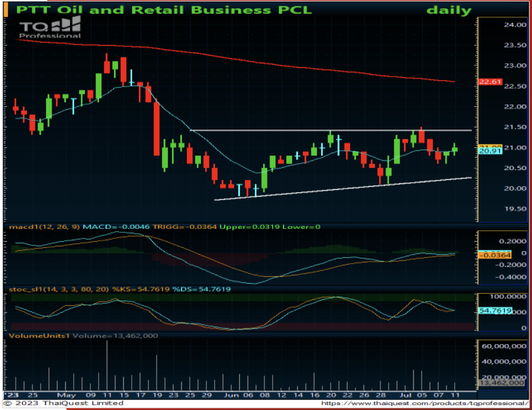Click the -0.4000 MACD axis label
This screenshot has width=532, height=410.
pos(511,277)
